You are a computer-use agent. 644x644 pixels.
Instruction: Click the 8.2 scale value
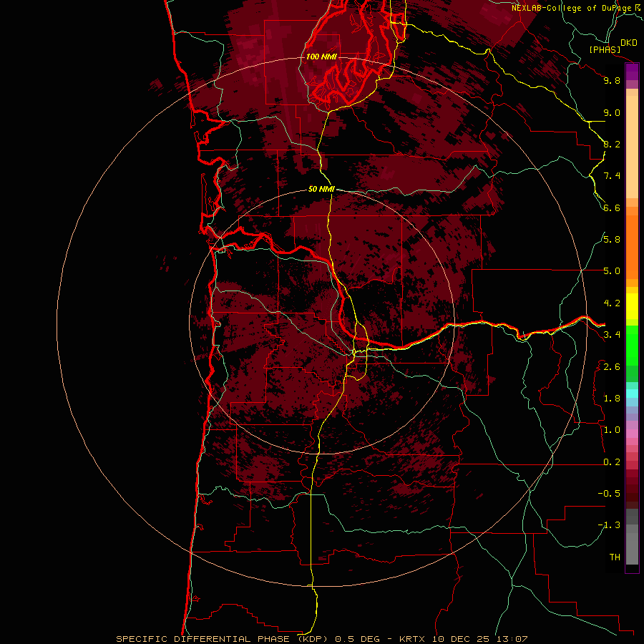click(612, 144)
